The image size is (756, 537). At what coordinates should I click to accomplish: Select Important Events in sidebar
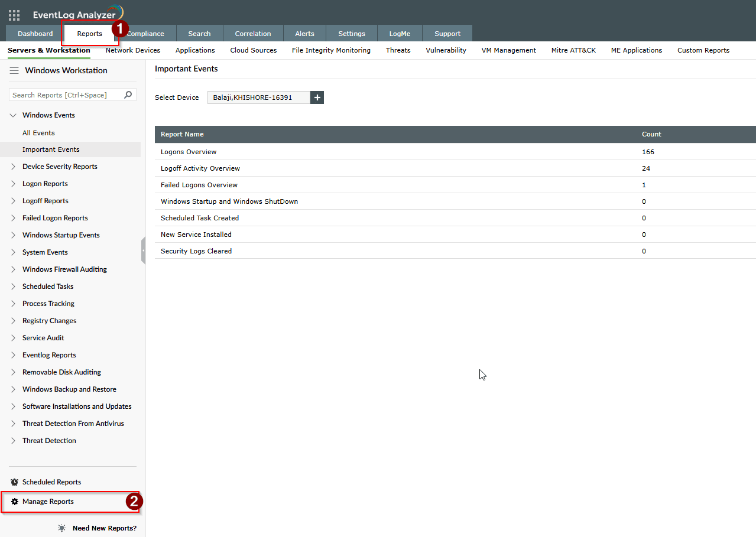[70, 149]
